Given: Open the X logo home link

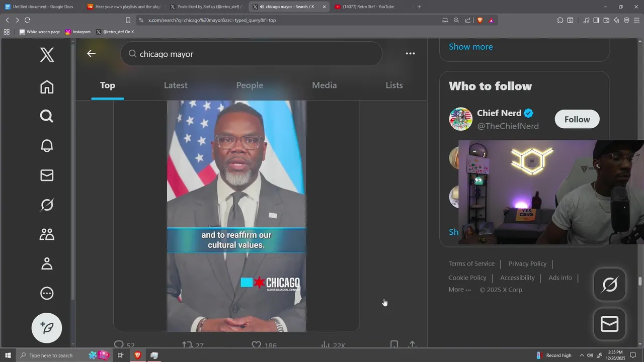Looking at the screenshot, I should click(47, 54).
